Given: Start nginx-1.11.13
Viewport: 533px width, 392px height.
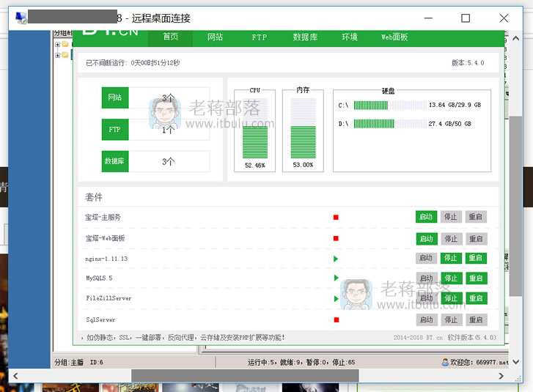Looking at the screenshot, I should 426,258.
